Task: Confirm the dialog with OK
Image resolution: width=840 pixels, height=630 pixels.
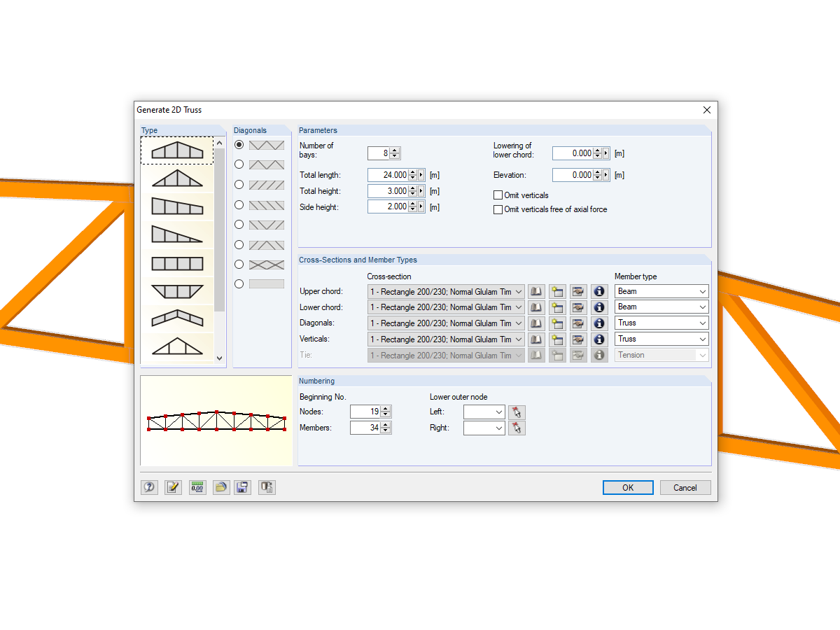Action: pyautogui.click(x=627, y=487)
